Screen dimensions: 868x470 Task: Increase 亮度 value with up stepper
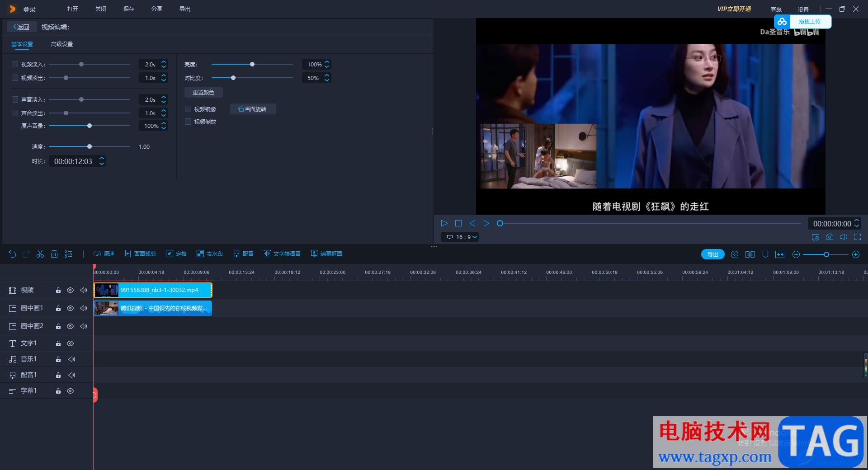pyautogui.click(x=327, y=62)
